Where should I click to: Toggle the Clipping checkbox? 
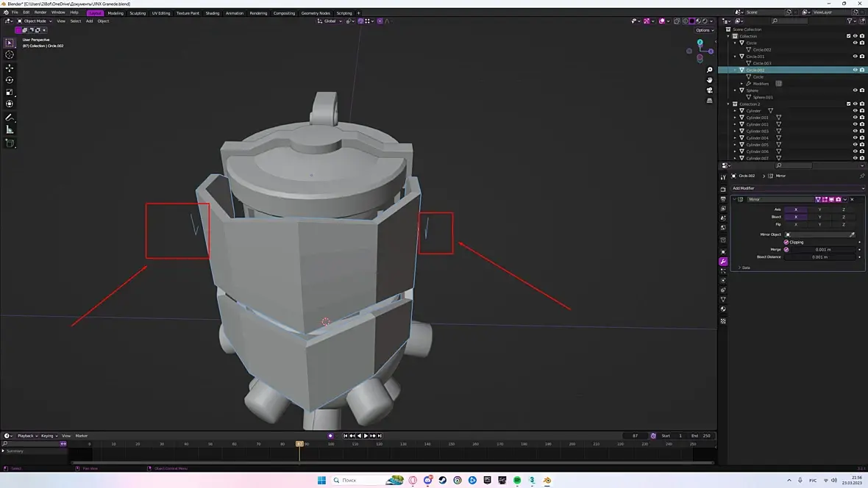(x=786, y=242)
